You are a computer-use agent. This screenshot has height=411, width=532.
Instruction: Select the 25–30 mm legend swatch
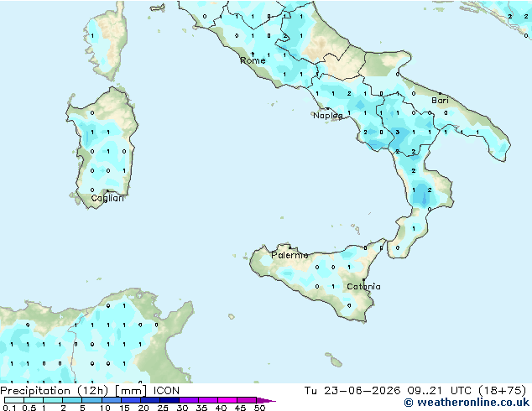170,400
